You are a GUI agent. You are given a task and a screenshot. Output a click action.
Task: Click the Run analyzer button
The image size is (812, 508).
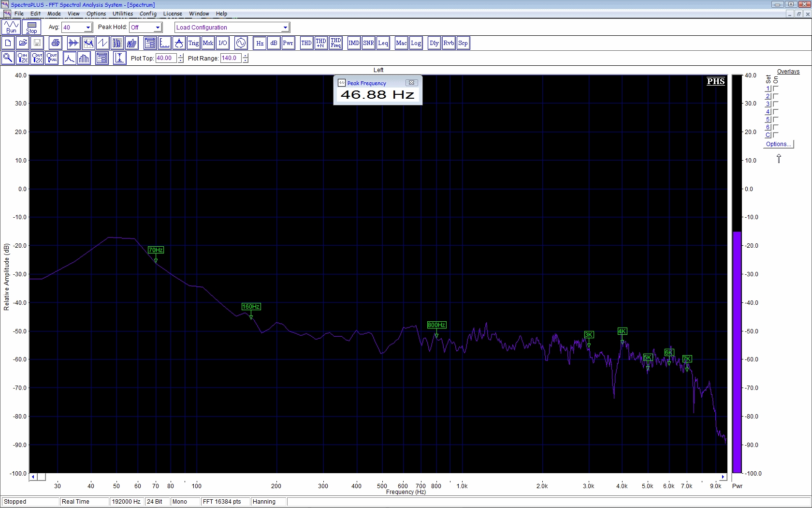pyautogui.click(x=11, y=27)
